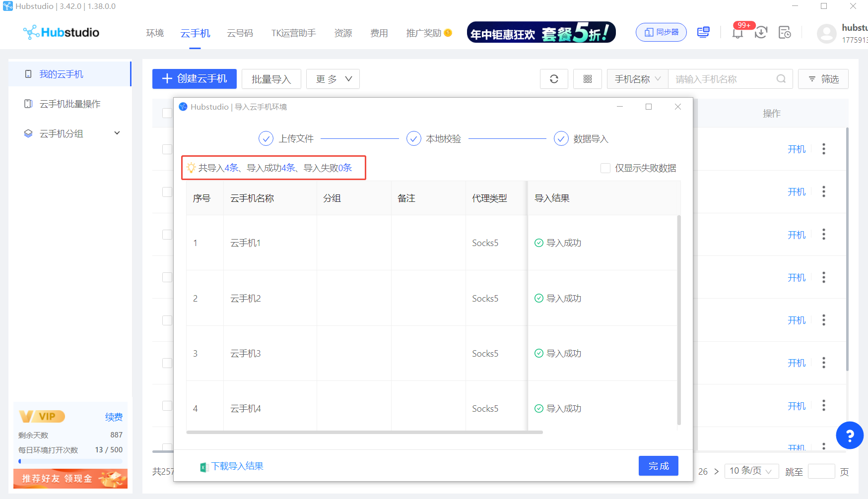This screenshot has height=499, width=868.
Task: Click the 推广奖励 gold coin icon
Action: pyautogui.click(x=448, y=33)
